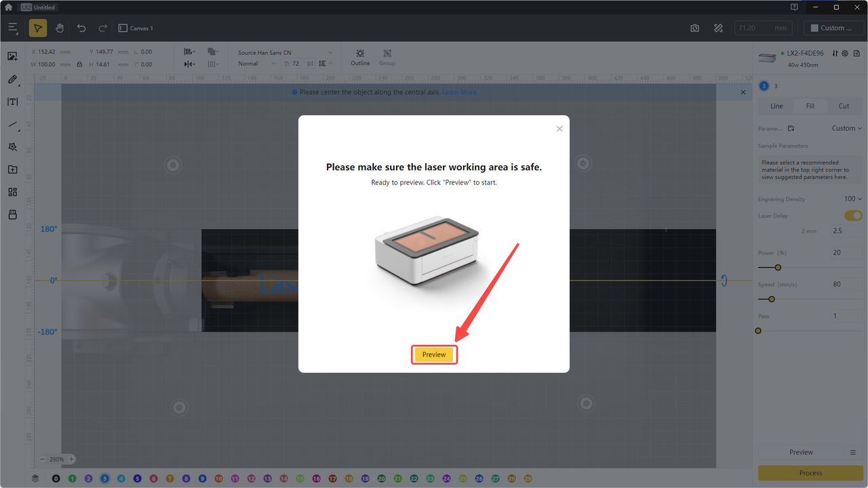Toggle the aspect ratio lock icon
The image size is (868, 488).
[80, 64]
